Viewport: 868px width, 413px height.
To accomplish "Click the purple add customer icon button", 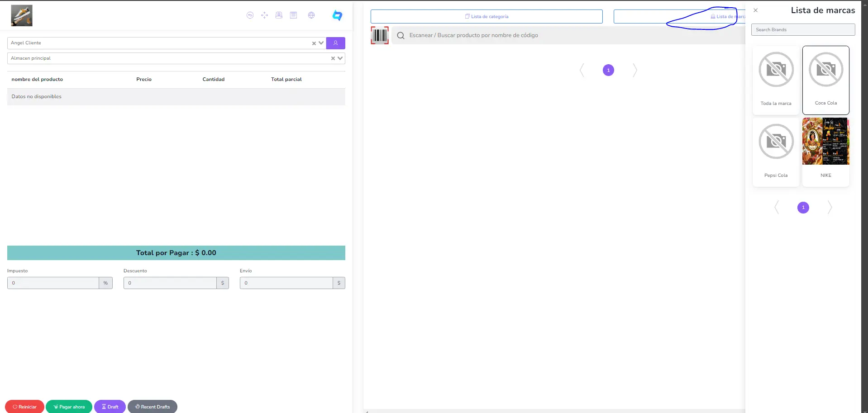I will click(335, 43).
